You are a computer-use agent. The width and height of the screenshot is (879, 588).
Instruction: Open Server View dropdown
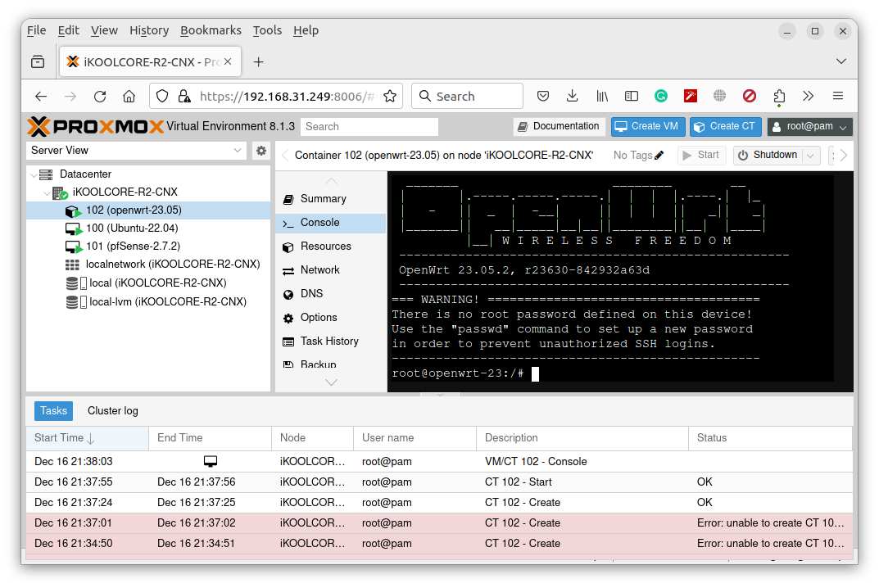pos(136,150)
